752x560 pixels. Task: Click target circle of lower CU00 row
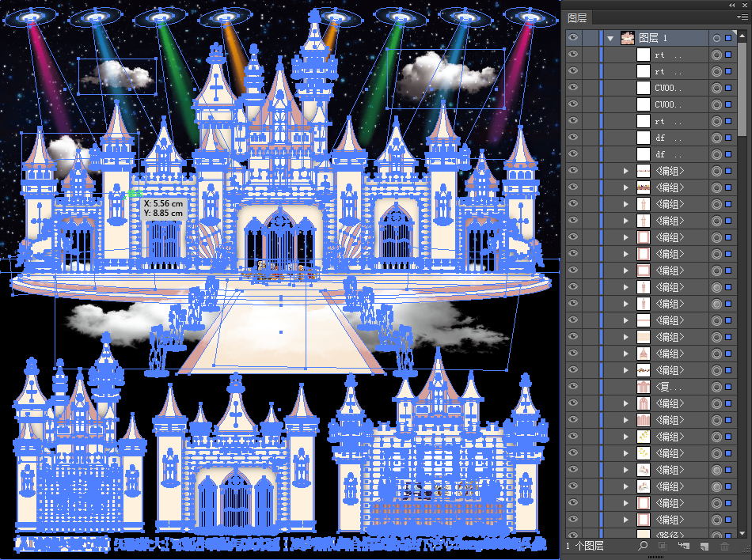click(716, 104)
